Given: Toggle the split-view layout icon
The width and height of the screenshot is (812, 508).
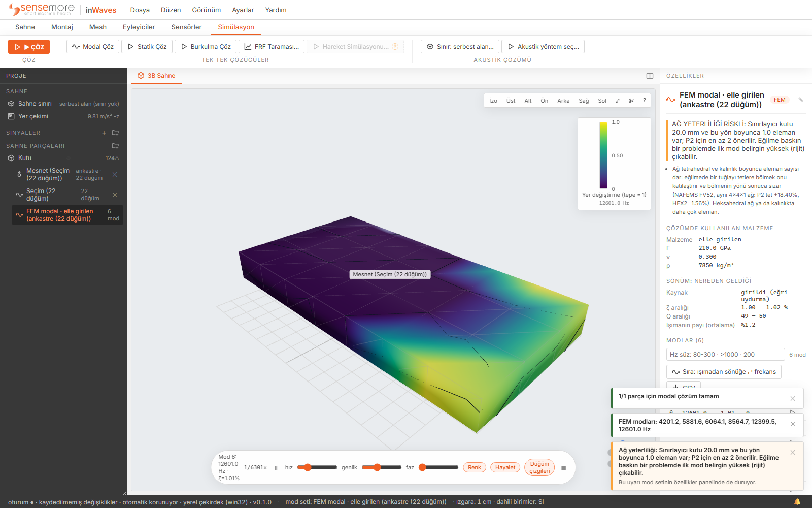Looking at the screenshot, I should pos(650,76).
